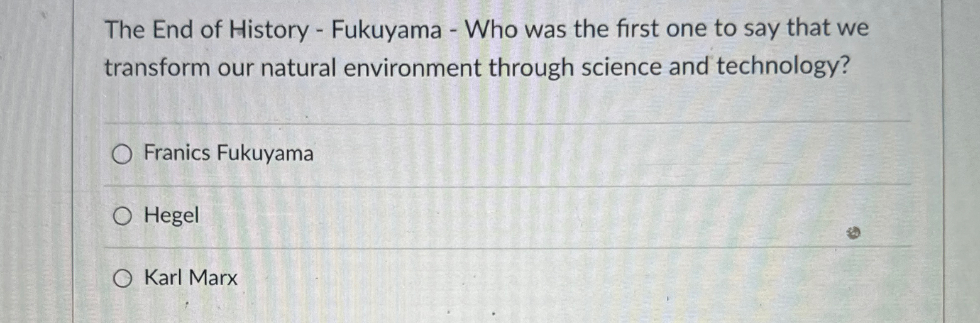Click the Franics Fukuyama answer label
This screenshot has height=323, width=980.
[x=228, y=153]
